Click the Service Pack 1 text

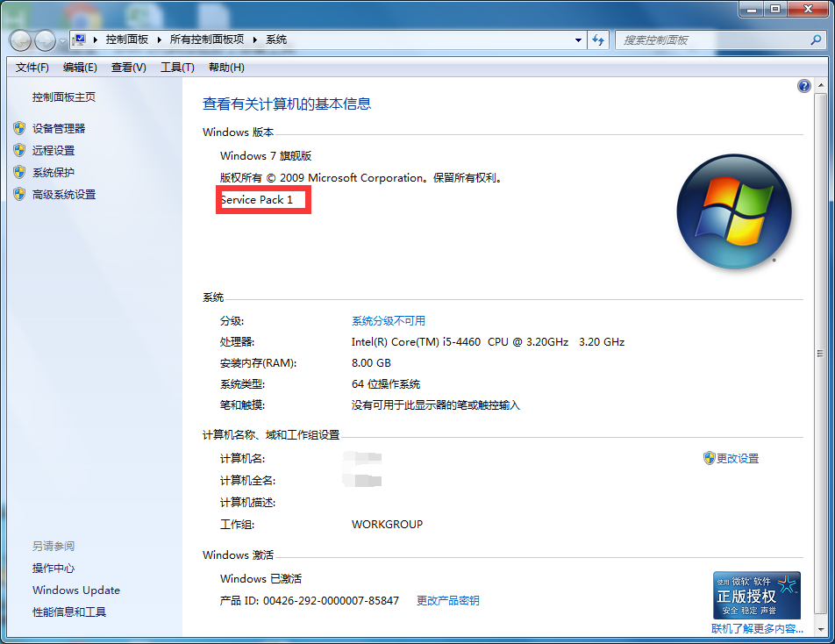257,200
